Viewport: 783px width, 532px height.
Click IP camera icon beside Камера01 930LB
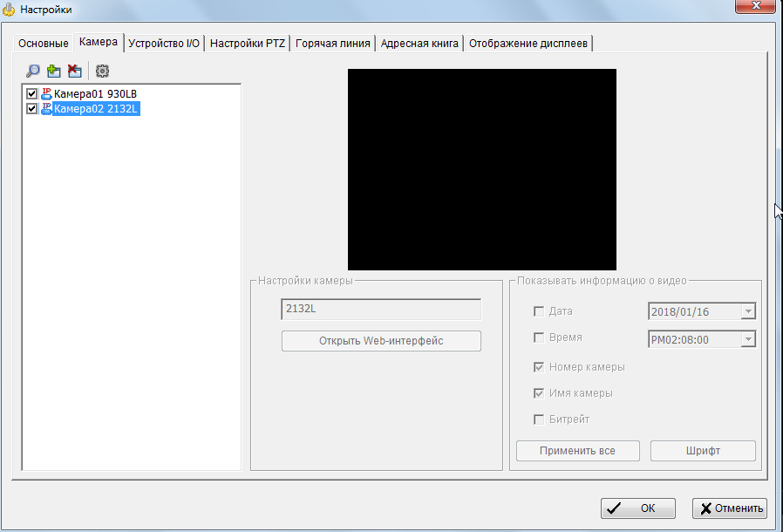pyautogui.click(x=46, y=93)
